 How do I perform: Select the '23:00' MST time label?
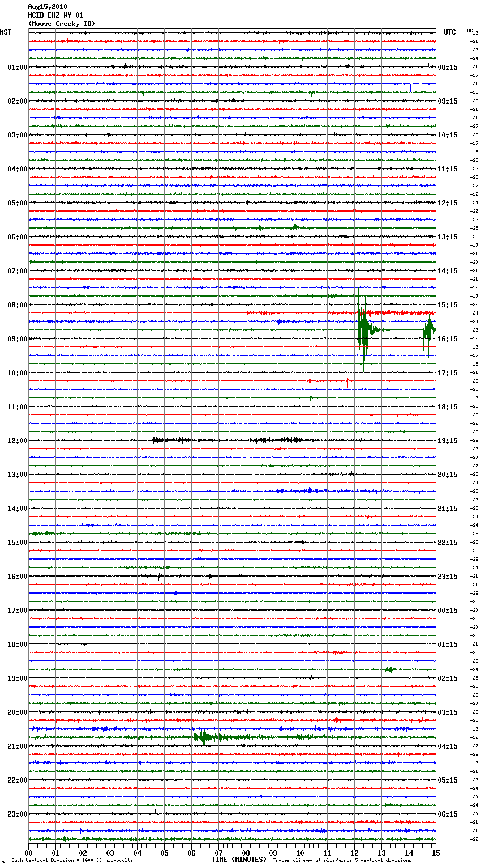[x=18, y=814]
